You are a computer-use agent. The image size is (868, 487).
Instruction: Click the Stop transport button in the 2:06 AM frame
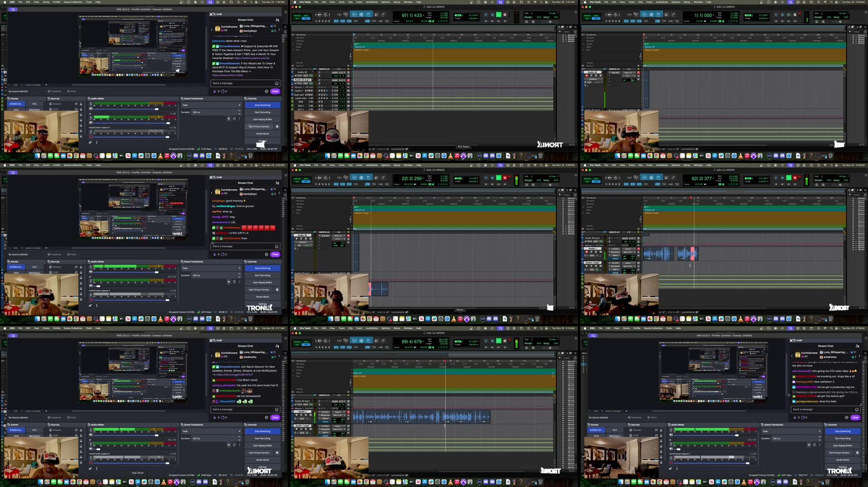click(x=492, y=178)
